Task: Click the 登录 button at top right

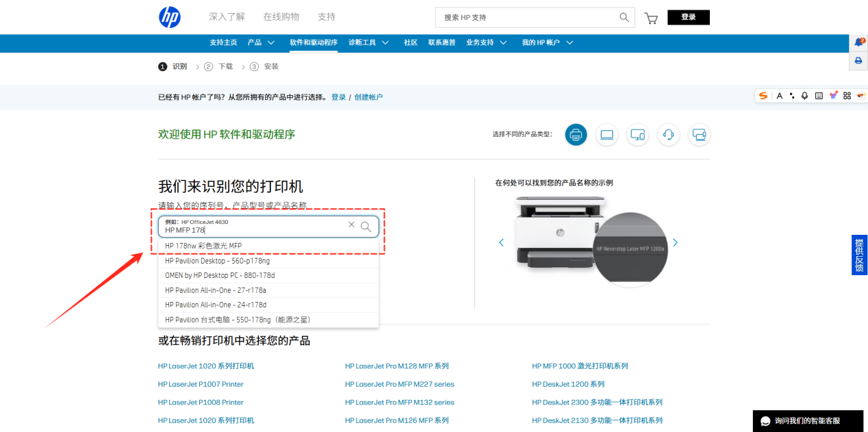Action: click(689, 16)
